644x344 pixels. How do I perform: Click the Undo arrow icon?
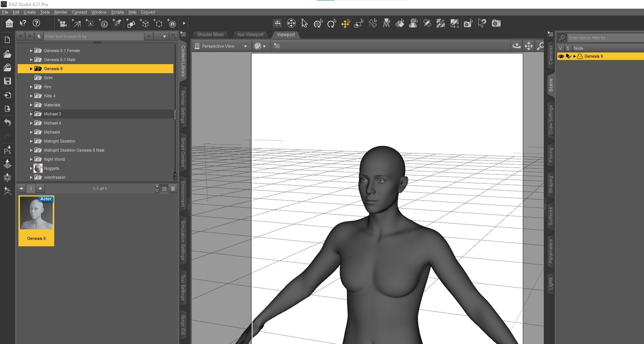[7, 123]
